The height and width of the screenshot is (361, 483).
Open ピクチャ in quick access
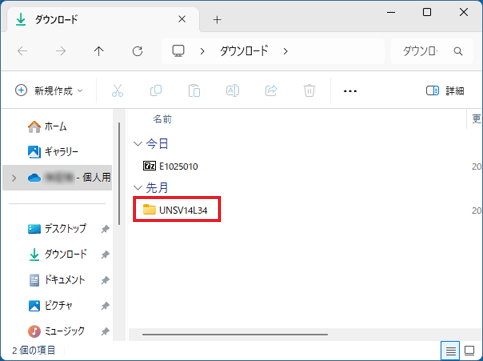[x=50, y=306]
